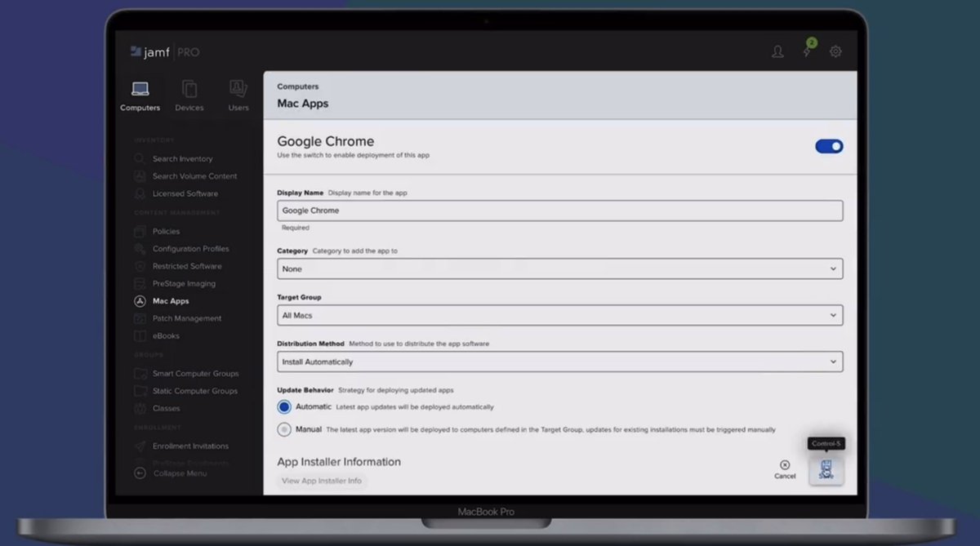Select Patch Management in the sidebar
This screenshot has height=546, width=980.
click(187, 318)
